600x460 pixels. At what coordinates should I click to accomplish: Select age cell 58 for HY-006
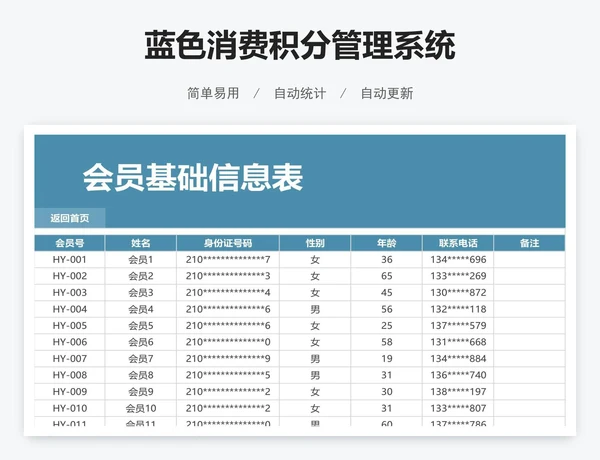coord(386,342)
